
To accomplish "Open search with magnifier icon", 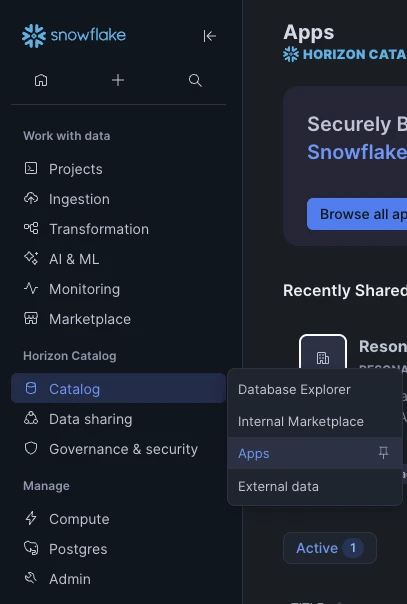I will click(195, 80).
